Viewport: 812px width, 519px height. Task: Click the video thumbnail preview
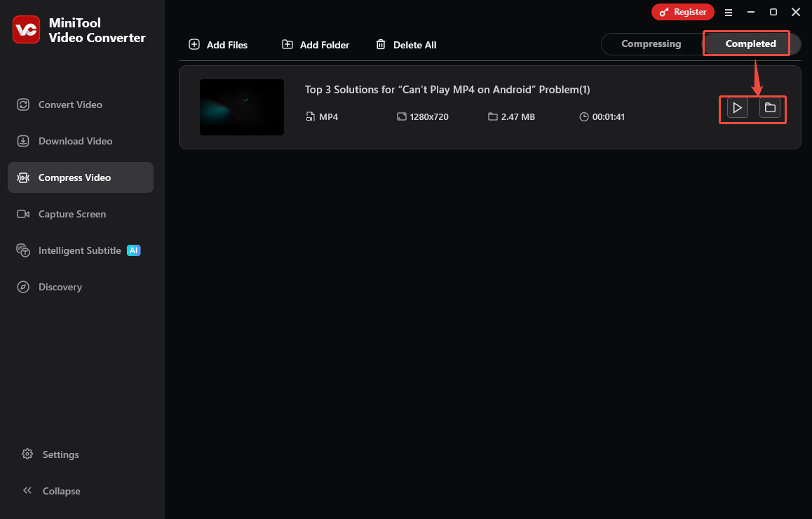coord(241,107)
